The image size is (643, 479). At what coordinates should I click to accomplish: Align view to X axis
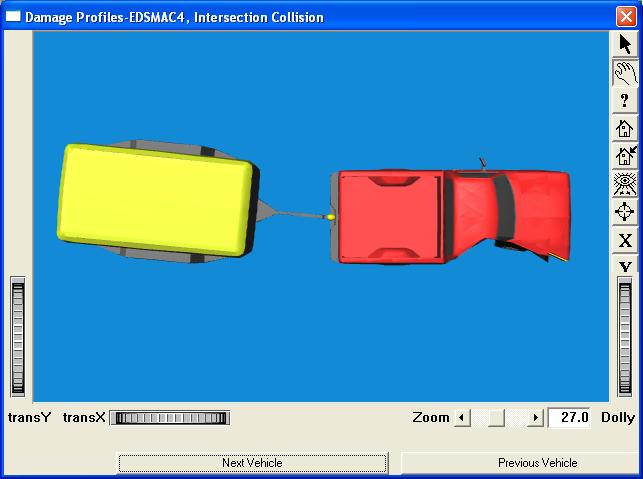coord(625,240)
